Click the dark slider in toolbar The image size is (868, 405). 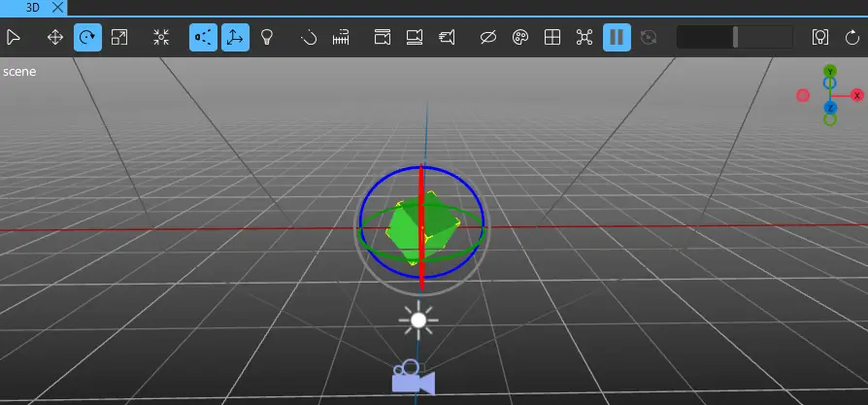(735, 38)
